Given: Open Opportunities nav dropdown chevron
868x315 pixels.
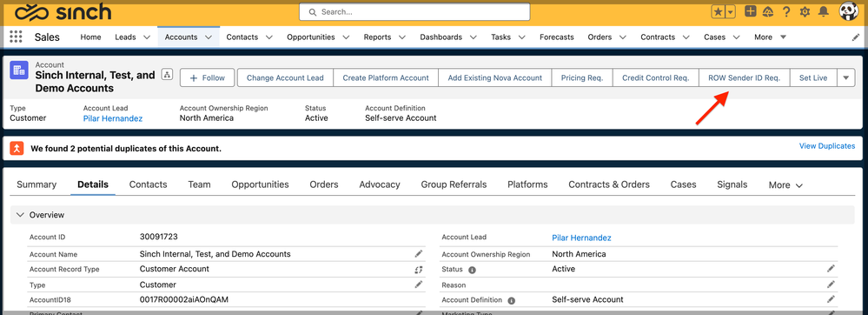Looking at the screenshot, I should point(346,37).
